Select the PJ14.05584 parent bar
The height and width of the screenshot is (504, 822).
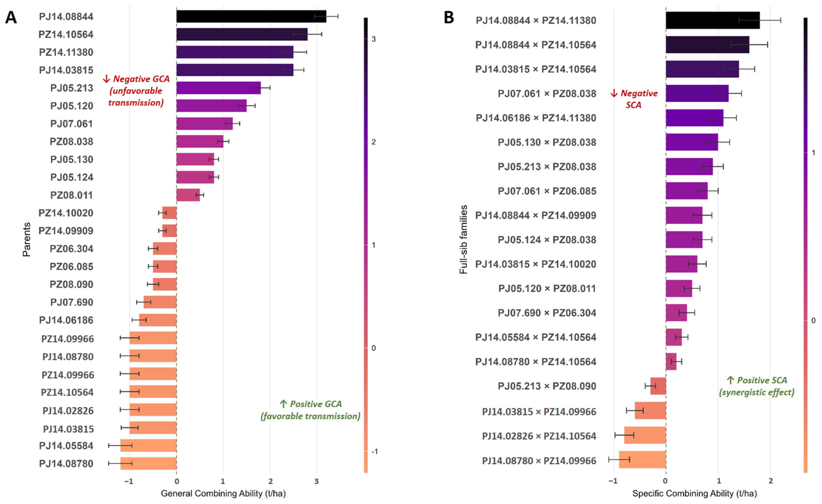point(148,445)
